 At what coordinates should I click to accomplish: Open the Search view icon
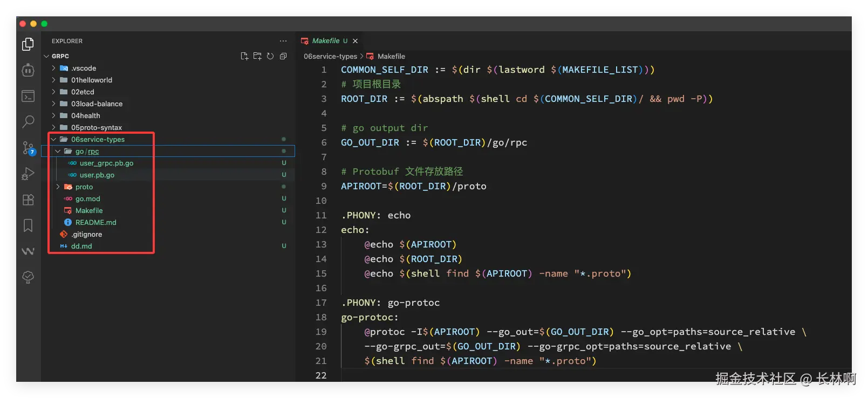[x=28, y=121]
